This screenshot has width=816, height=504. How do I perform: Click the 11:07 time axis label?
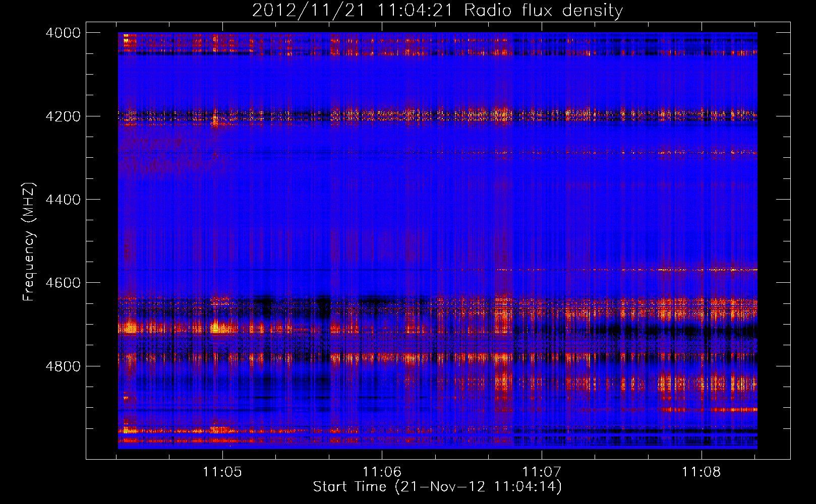point(542,472)
